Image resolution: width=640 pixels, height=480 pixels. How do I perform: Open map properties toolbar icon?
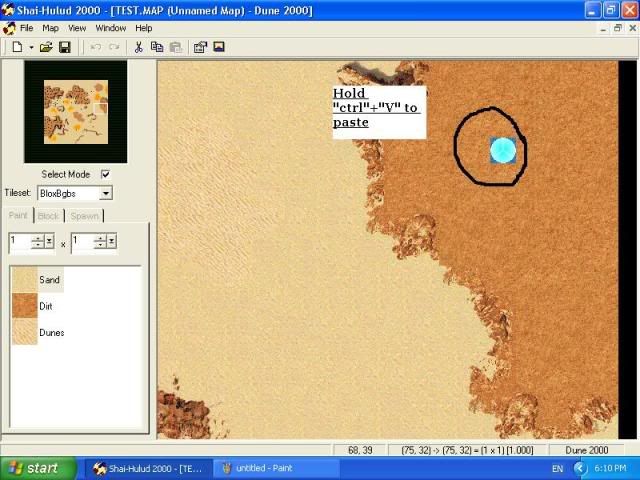click(x=200, y=47)
